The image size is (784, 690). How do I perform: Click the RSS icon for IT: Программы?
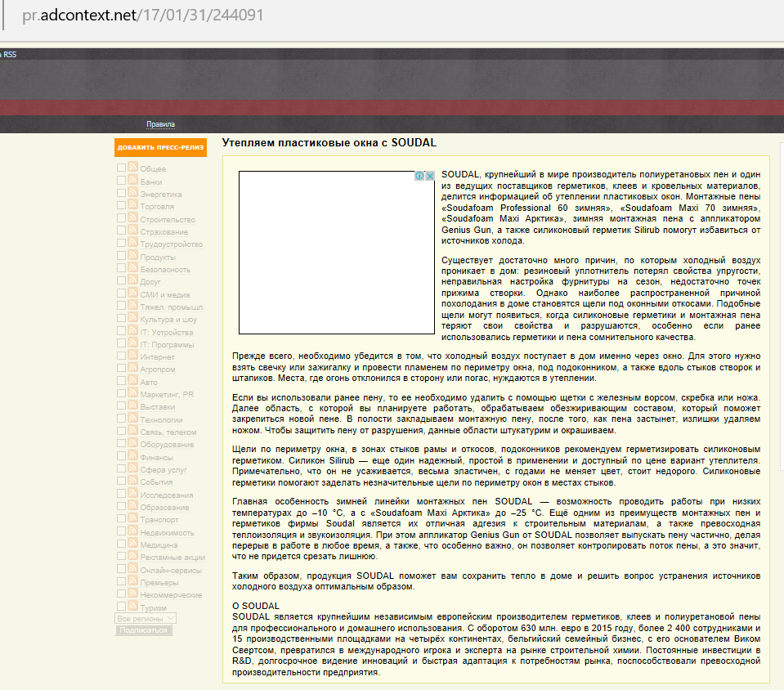click(x=132, y=343)
